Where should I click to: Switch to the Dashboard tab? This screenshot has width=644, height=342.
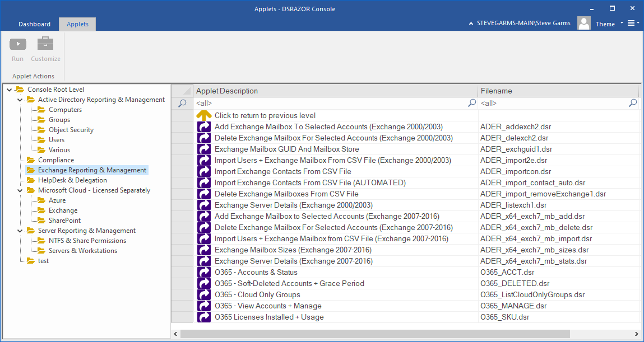(x=34, y=24)
